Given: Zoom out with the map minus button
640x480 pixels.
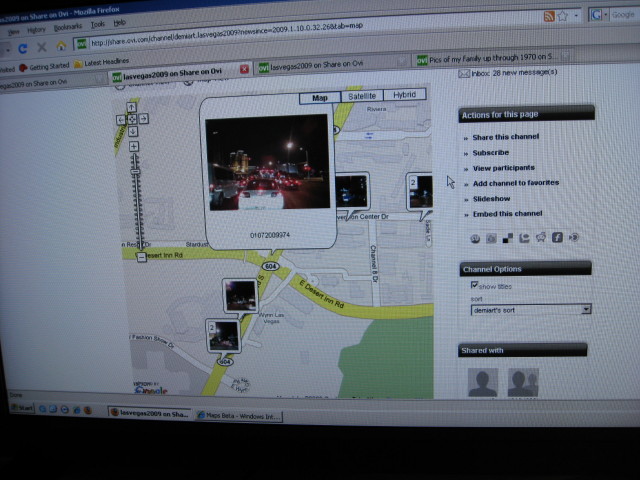Looking at the screenshot, I should pyautogui.click(x=141, y=257).
